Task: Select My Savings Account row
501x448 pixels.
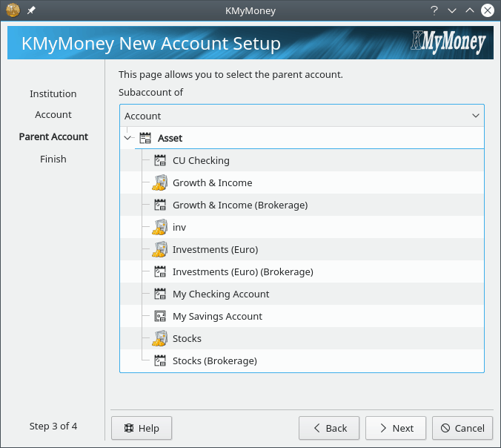Action: (302, 316)
